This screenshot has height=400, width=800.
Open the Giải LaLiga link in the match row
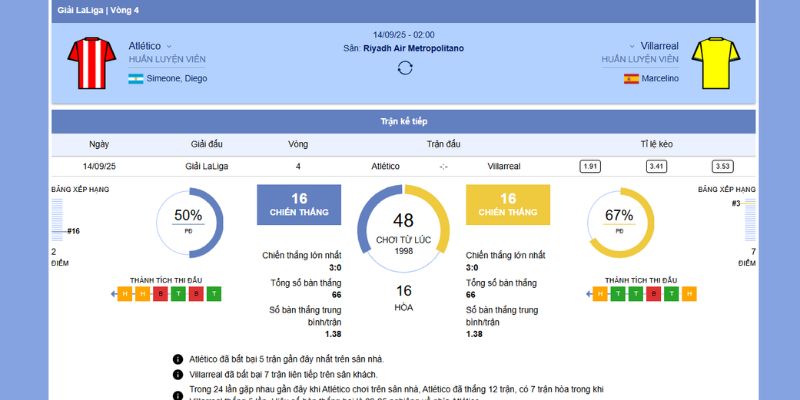click(206, 166)
